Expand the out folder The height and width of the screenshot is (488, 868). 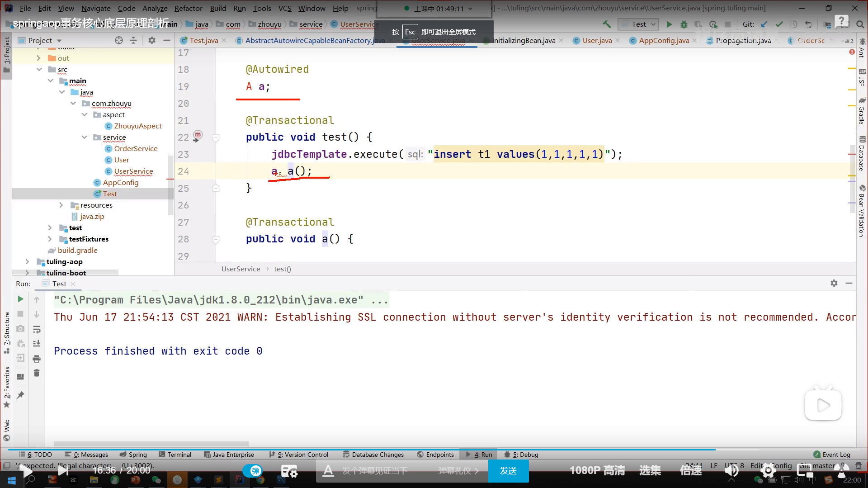coord(38,58)
